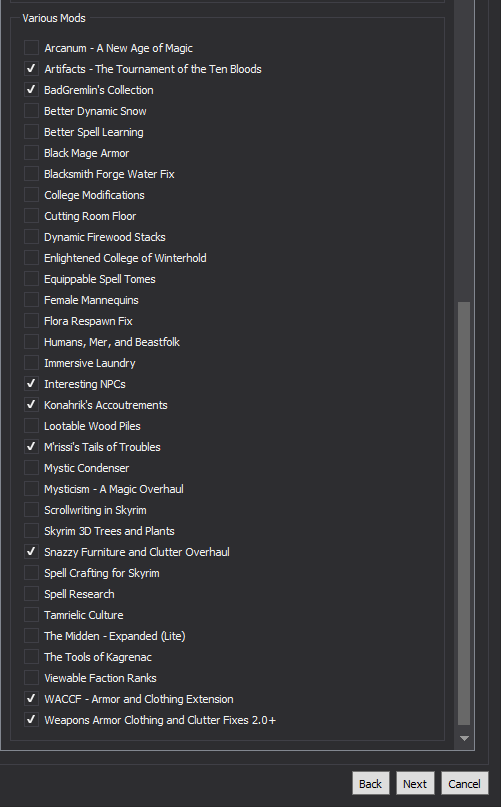Return with the Back button

click(x=371, y=783)
